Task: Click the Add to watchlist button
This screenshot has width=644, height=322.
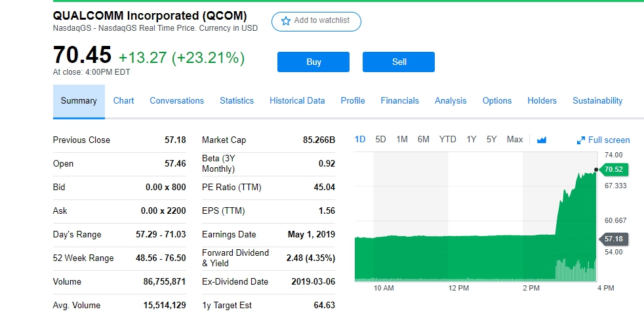Action: pos(316,22)
